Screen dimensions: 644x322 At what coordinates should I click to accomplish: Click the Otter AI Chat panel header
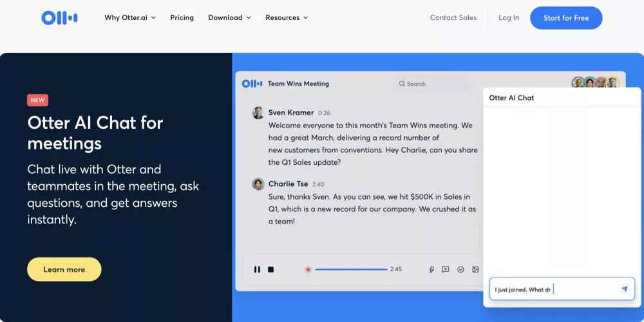coord(562,98)
